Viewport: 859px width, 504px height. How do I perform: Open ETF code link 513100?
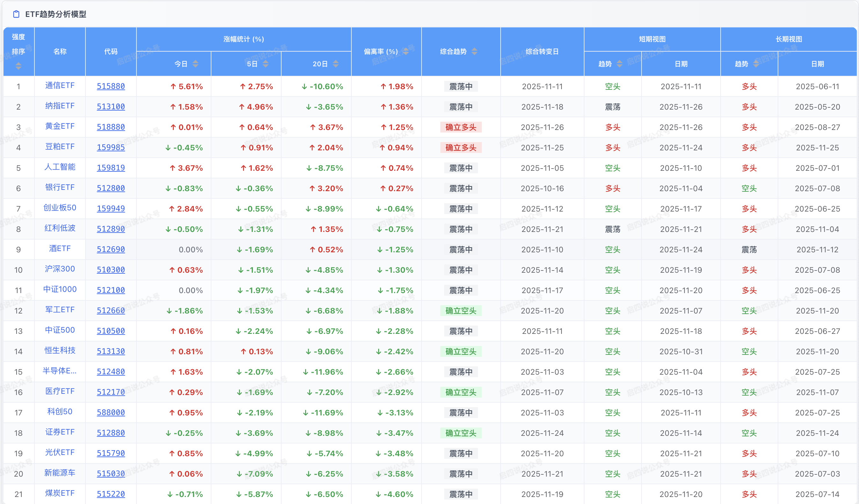(x=111, y=107)
